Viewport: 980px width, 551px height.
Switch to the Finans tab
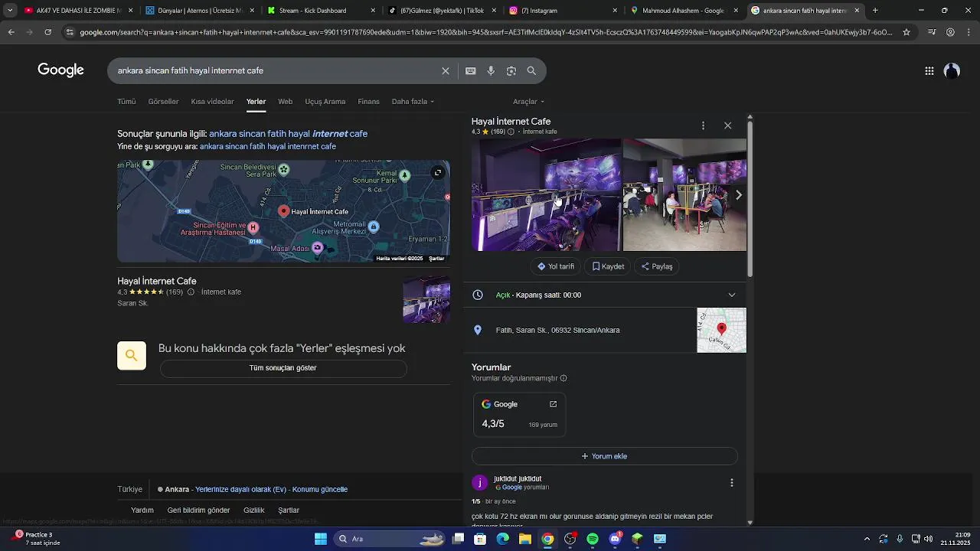coord(368,102)
